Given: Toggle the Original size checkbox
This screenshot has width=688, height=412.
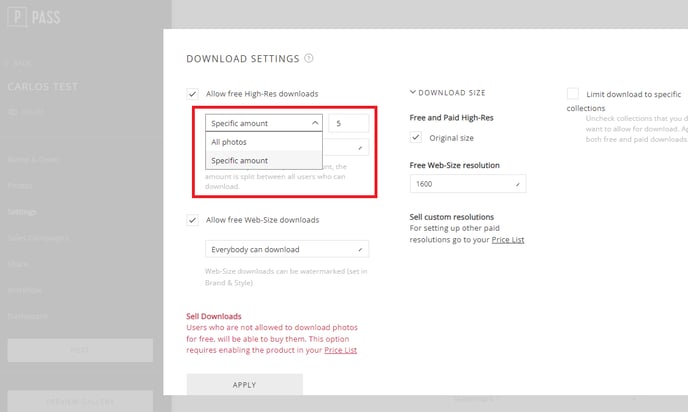Looking at the screenshot, I should tap(416, 137).
